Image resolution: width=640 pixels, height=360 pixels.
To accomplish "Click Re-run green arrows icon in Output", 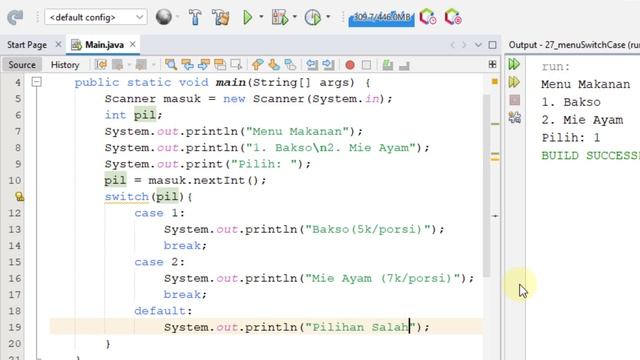I will [x=514, y=64].
